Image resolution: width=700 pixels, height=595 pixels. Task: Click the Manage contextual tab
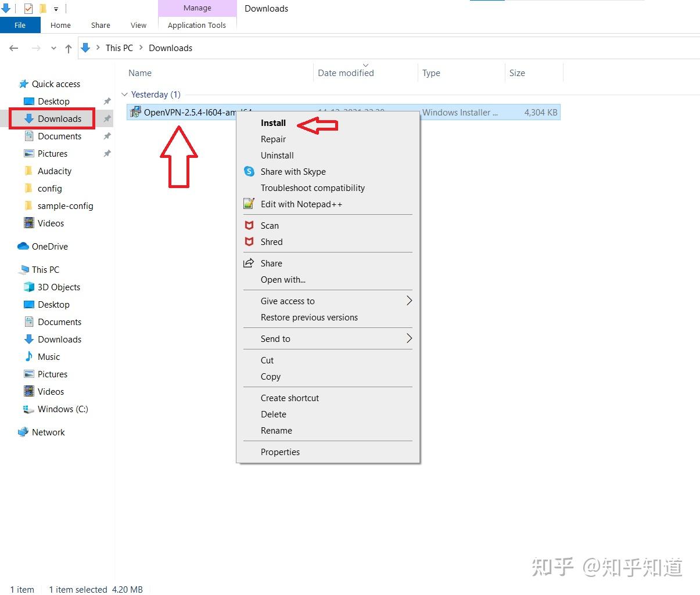pyautogui.click(x=198, y=8)
